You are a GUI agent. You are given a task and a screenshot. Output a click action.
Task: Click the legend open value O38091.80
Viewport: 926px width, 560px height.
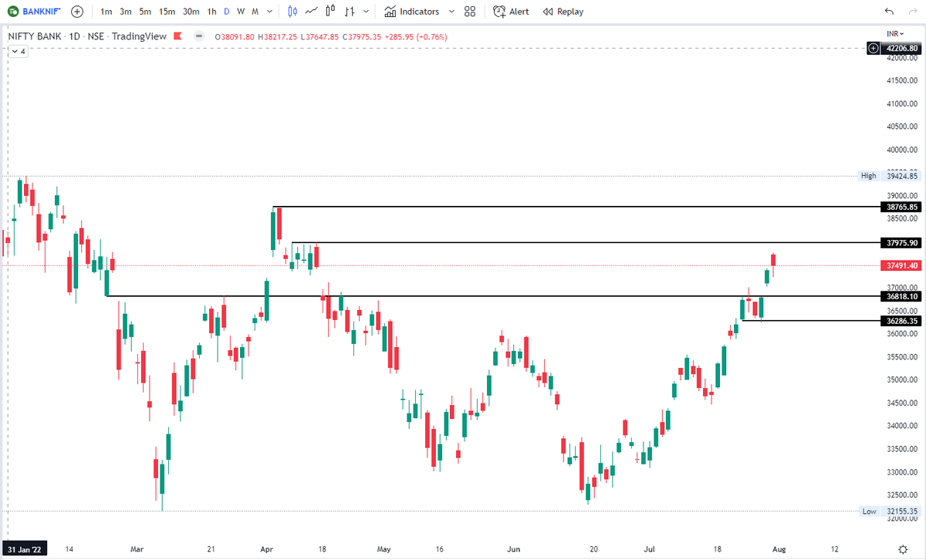(x=235, y=36)
